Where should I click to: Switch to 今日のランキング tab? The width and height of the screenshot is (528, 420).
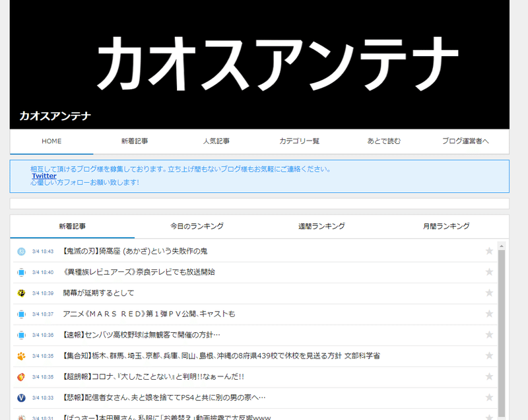(197, 227)
